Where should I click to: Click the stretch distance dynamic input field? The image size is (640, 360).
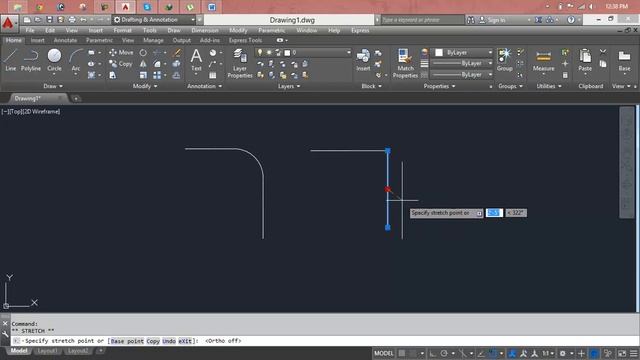pos(494,213)
